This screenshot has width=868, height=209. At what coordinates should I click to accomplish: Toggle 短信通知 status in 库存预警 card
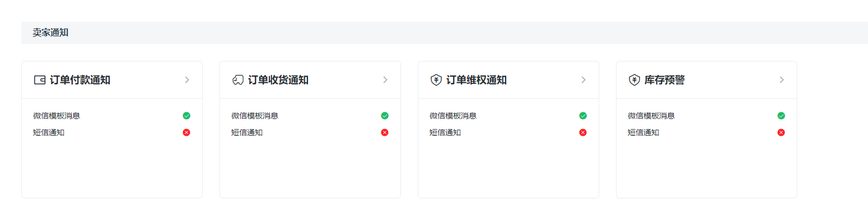click(x=781, y=132)
